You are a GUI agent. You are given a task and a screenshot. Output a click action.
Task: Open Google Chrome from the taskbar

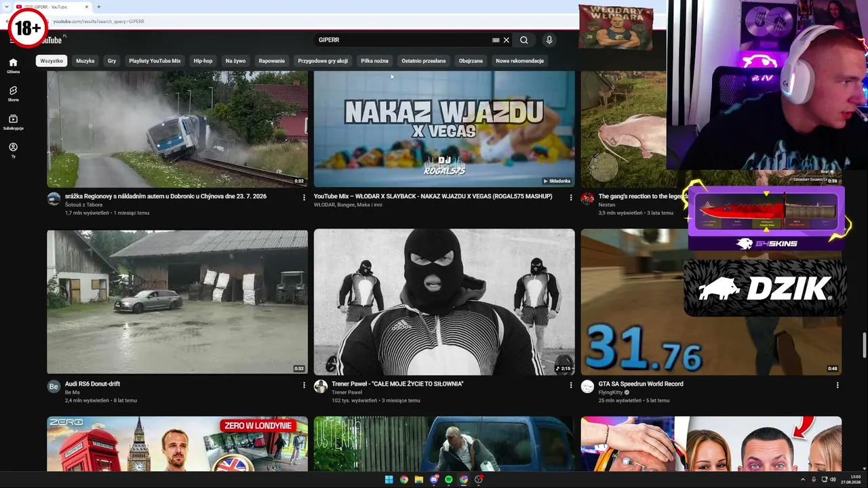pyautogui.click(x=404, y=480)
